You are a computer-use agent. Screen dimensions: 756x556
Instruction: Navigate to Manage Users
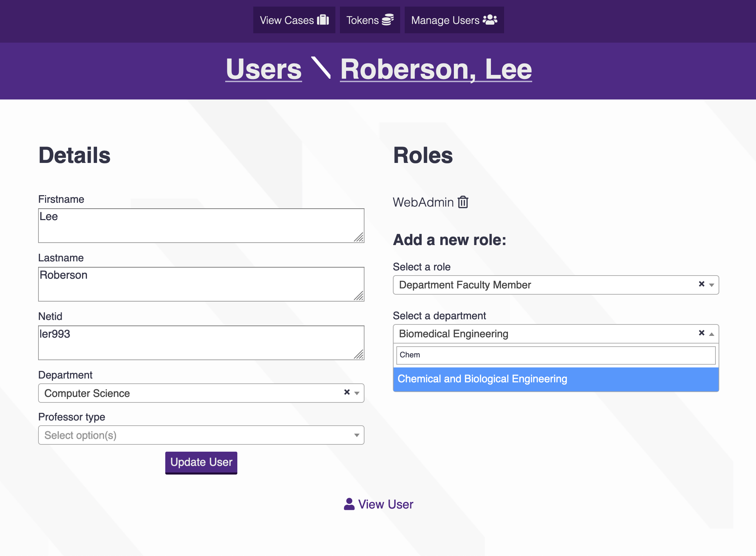coord(454,20)
